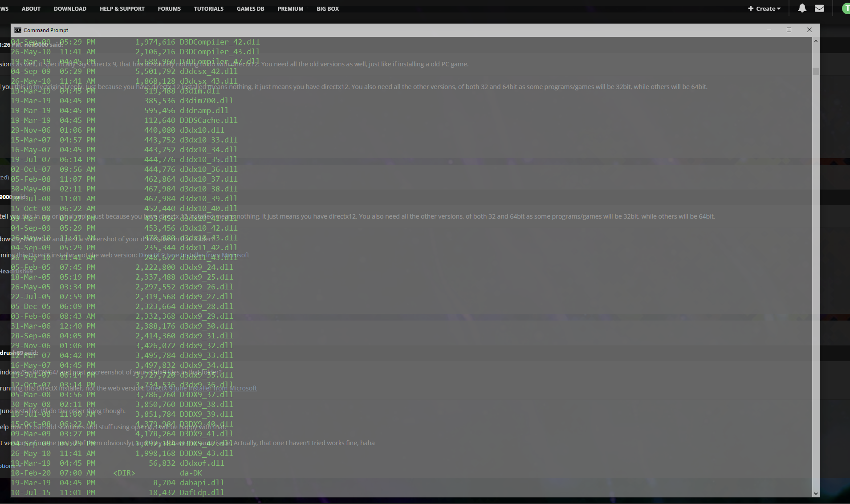Open the lower DirectX 9 June Installer link
This screenshot has width=850, height=504.
201,388
